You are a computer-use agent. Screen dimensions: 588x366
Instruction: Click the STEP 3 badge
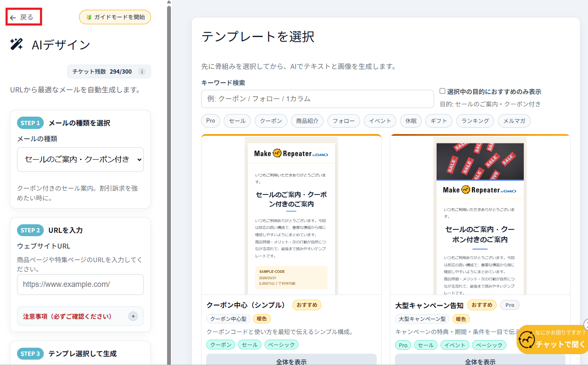(30, 354)
